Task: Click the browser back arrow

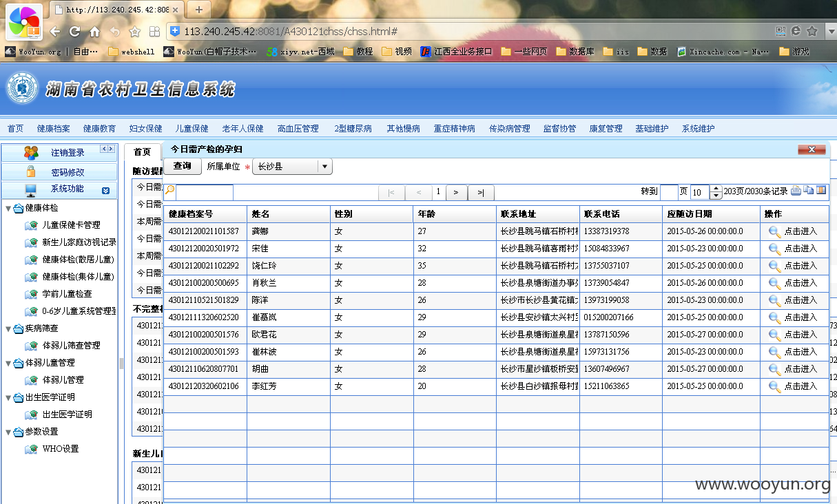Action: click(x=56, y=32)
